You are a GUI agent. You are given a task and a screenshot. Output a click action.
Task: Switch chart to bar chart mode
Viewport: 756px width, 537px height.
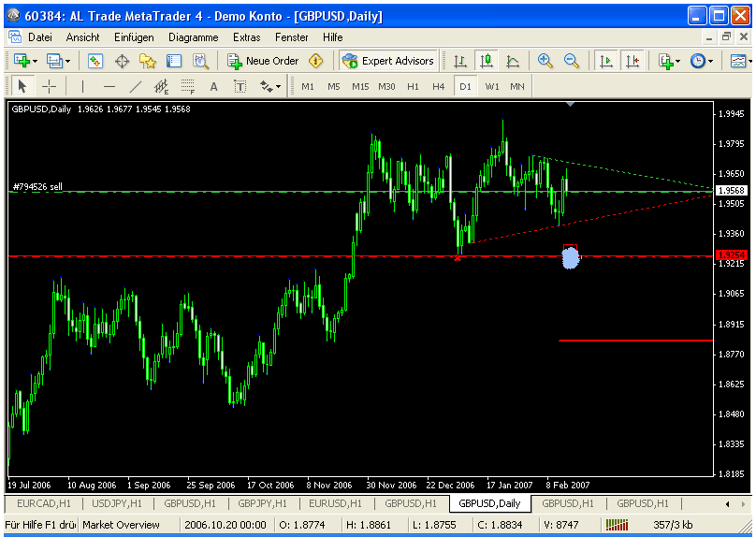point(460,61)
